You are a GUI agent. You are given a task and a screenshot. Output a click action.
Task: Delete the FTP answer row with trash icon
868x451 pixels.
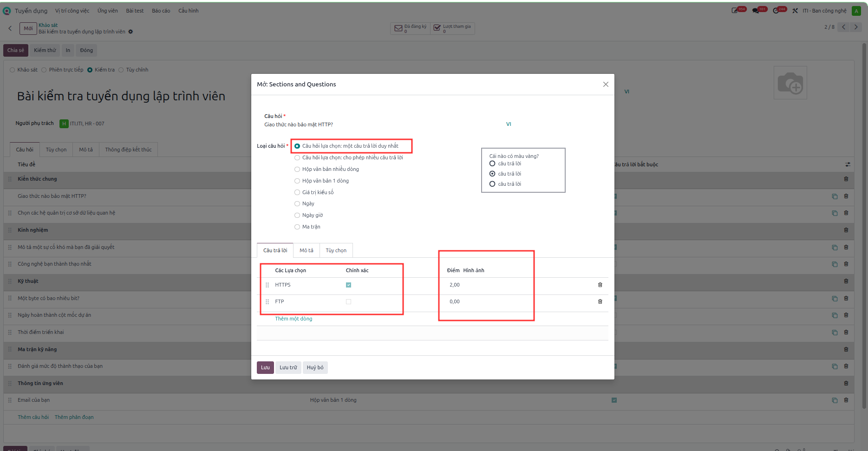600,301
